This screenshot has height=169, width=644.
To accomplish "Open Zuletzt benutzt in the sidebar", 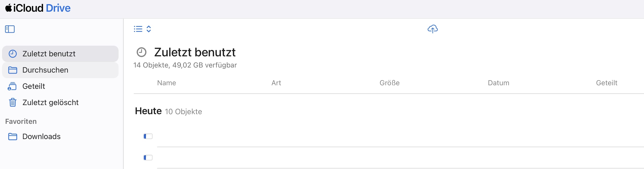I will (x=60, y=54).
